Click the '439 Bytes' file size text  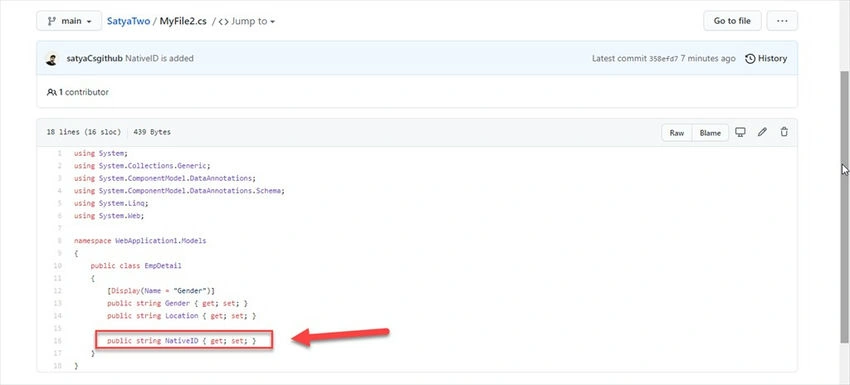pos(152,132)
